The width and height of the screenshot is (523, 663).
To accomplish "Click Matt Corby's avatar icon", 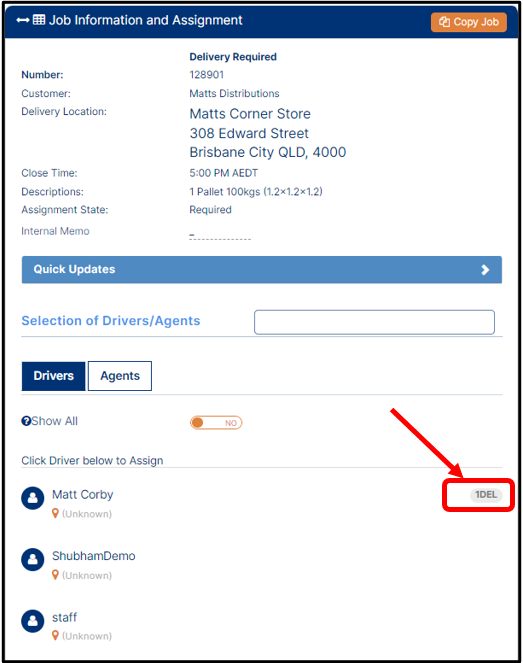I will tap(33, 498).
